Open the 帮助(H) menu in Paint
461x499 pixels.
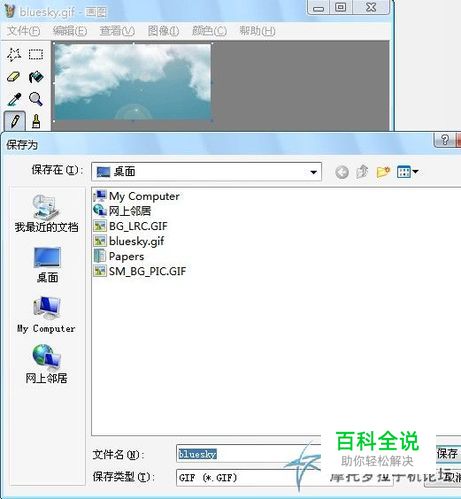[257, 31]
